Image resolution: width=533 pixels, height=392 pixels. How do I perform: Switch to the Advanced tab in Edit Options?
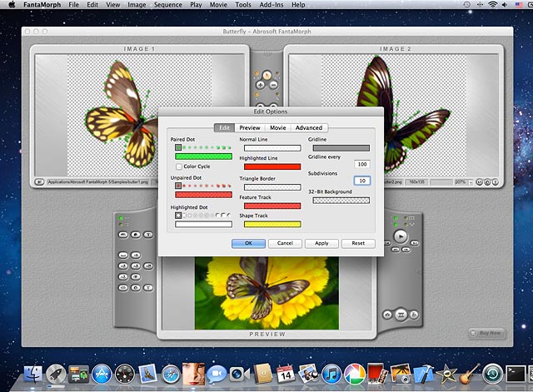click(x=309, y=127)
